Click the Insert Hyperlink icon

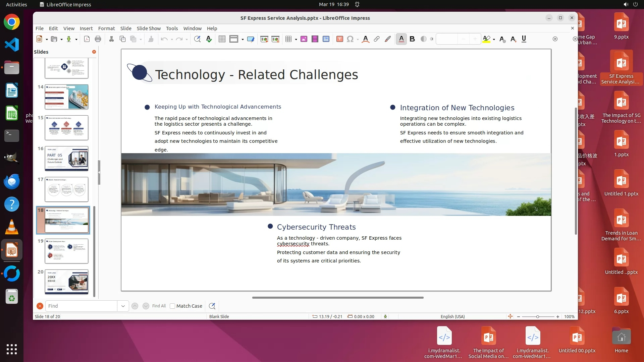coord(377,39)
